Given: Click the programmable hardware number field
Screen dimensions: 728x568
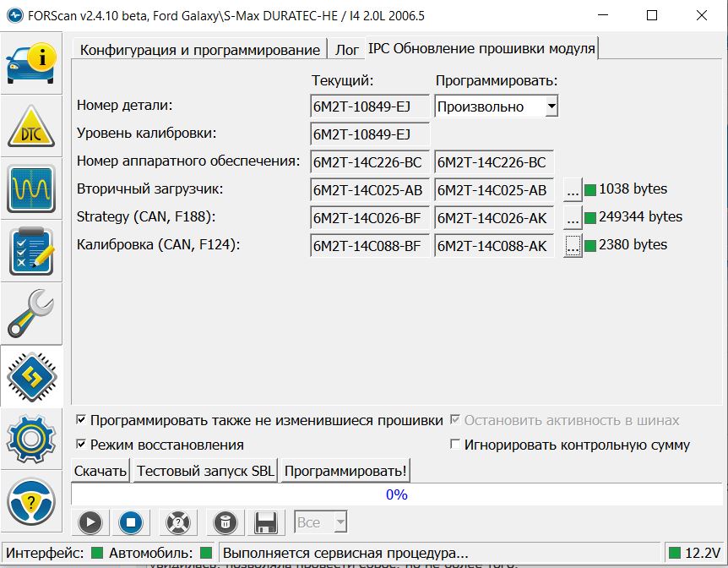Looking at the screenshot, I should (x=493, y=162).
